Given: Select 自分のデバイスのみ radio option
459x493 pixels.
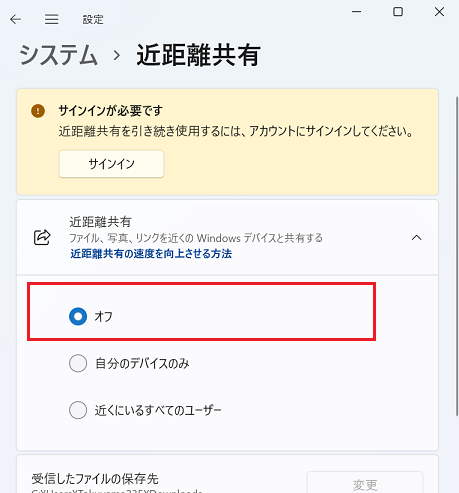Looking at the screenshot, I should tap(78, 363).
